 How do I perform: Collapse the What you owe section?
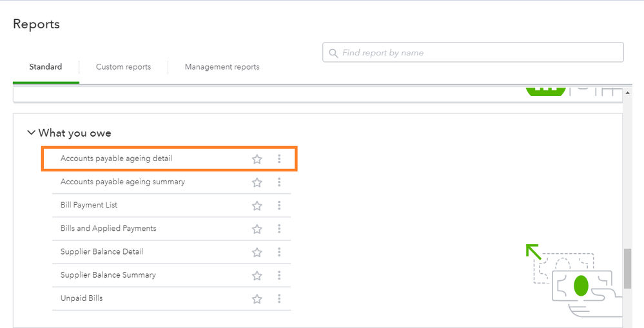[31, 133]
